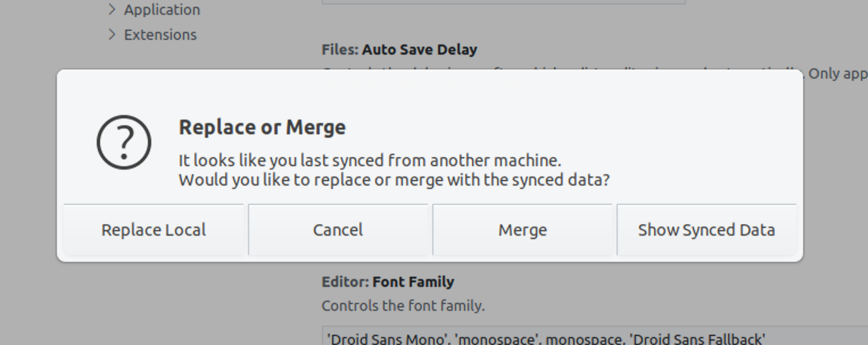Choose Merge with synced data
Image resolution: width=868 pixels, height=345 pixels.
tap(522, 230)
